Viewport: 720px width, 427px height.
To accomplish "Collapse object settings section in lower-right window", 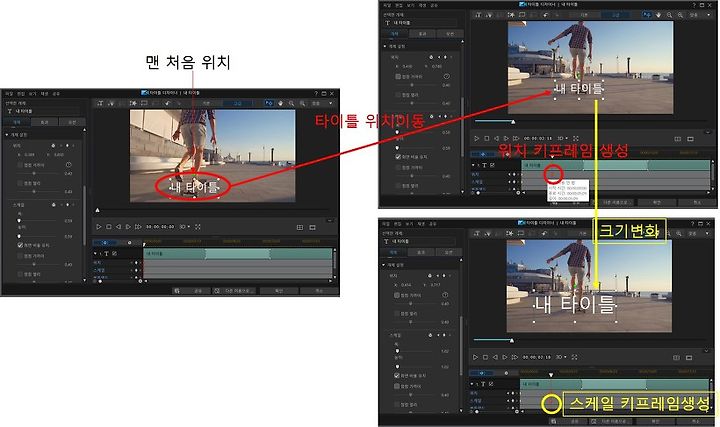I will (x=384, y=265).
